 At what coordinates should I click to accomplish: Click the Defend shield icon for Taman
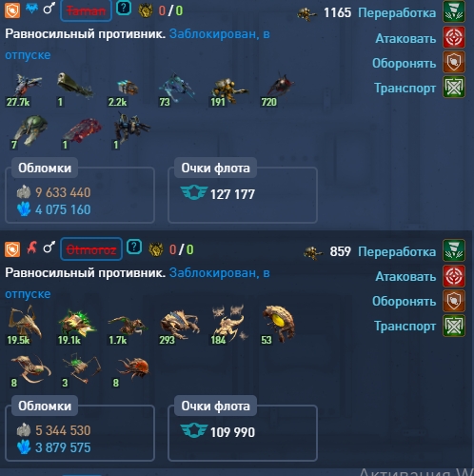click(454, 62)
